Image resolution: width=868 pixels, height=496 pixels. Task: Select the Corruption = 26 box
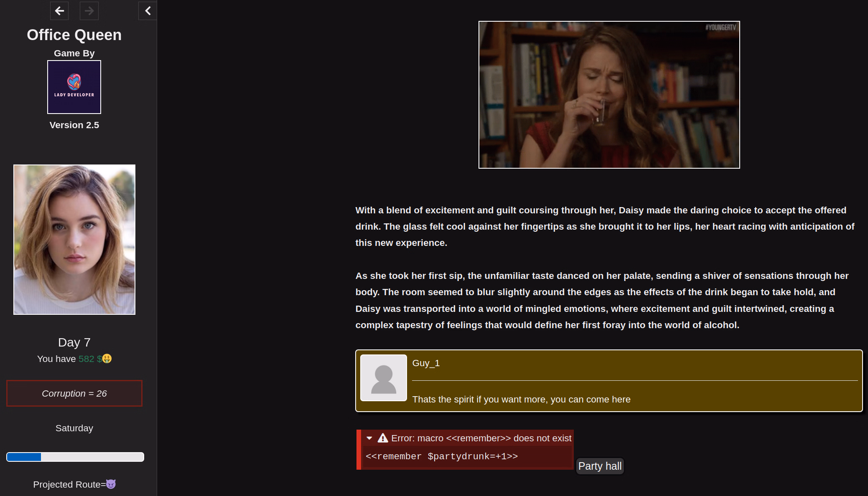point(74,393)
